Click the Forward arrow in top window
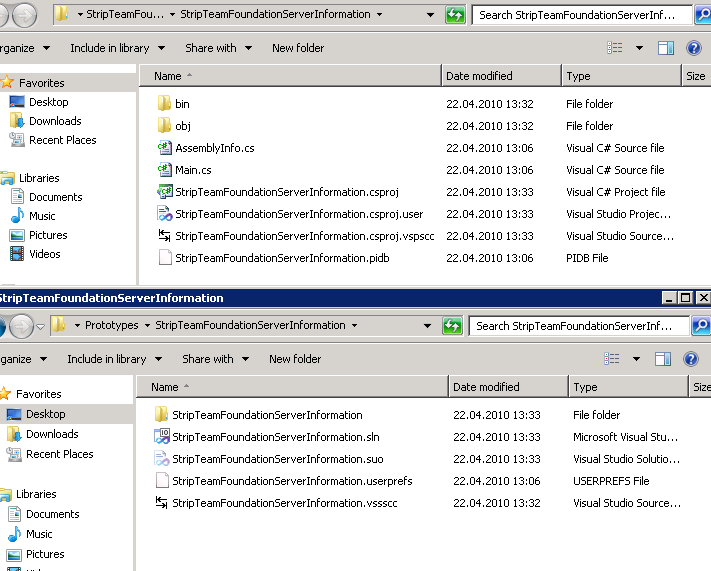Viewport: 711px width, 571px height. click(24, 15)
